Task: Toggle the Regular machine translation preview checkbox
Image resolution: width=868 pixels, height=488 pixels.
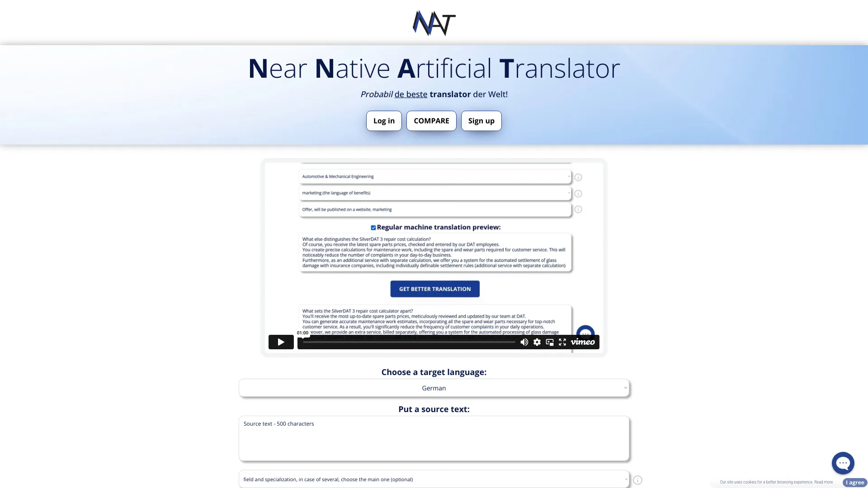Action: [373, 228]
